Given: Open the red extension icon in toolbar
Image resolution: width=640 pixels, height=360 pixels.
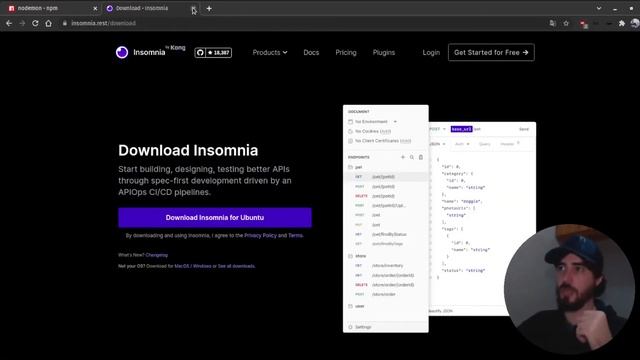Looking at the screenshot, I should point(584,24).
